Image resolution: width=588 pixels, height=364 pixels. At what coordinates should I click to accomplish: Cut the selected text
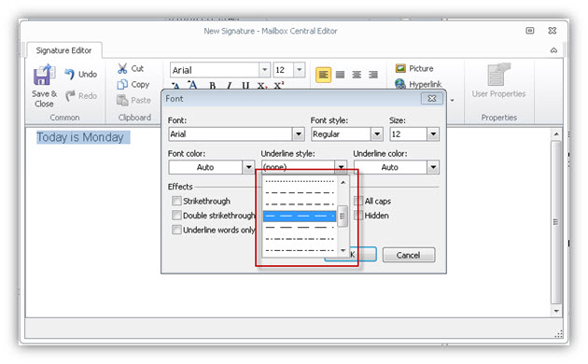pos(131,69)
